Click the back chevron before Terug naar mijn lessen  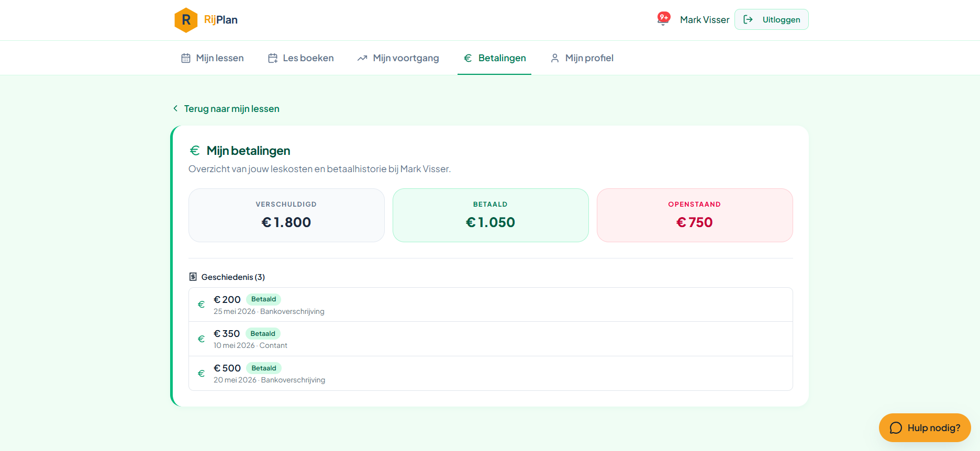(x=175, y=108)
